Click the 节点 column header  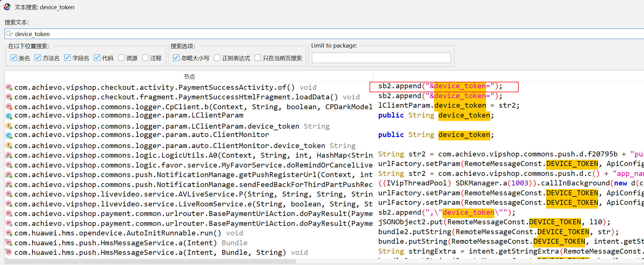coord(189,77)
